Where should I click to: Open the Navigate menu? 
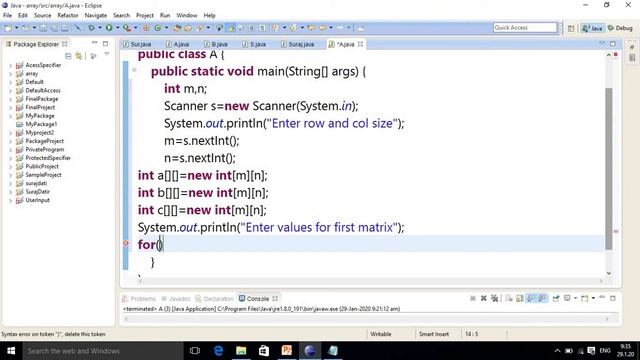point(96,15)
